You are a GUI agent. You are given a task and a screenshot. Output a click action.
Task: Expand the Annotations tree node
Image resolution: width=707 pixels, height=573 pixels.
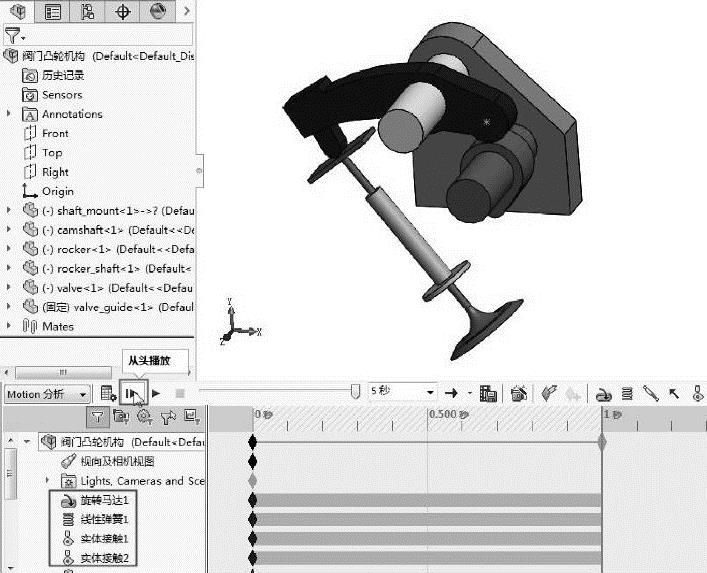9,114
